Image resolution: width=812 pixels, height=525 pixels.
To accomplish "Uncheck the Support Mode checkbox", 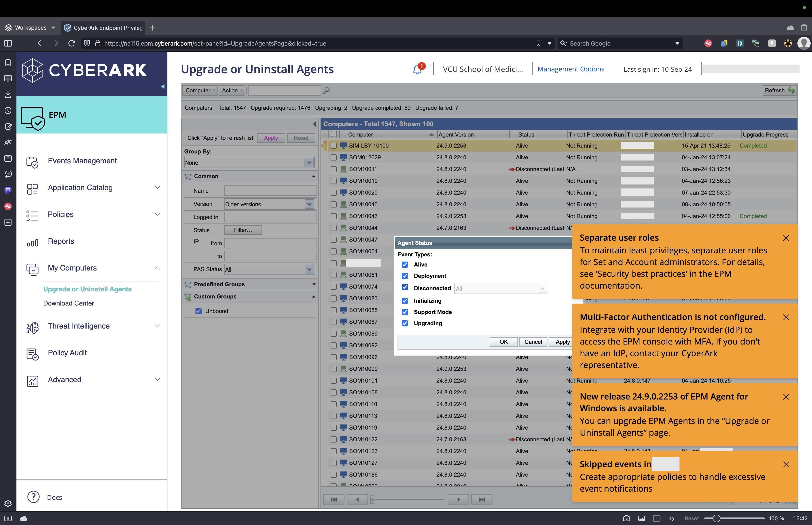I will click(x=404, y=312).
